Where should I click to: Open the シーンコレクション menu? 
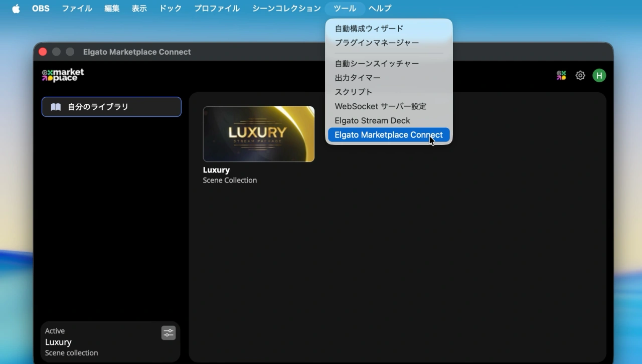click(x=286, y=8)
